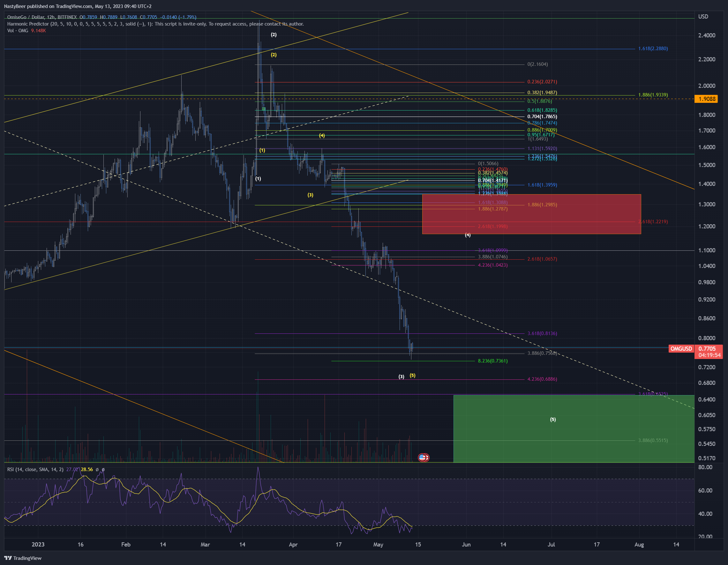Select Fib label 2.618(1.2219)
Image resolution: width=728 pixels, height=565 pixels.
point(653,221)
